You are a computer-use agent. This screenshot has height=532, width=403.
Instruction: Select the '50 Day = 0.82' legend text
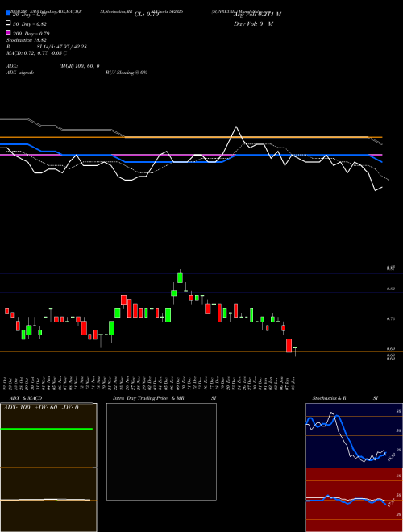coord(30,24)
